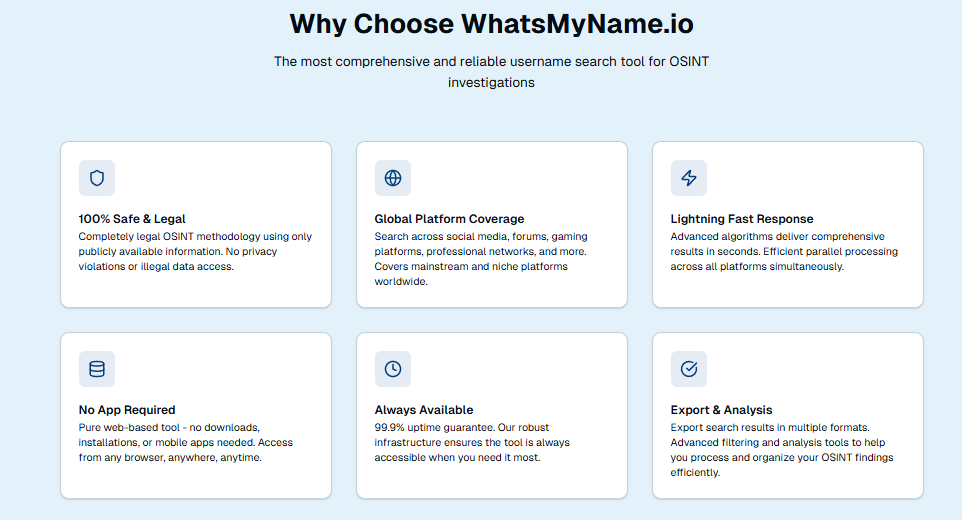Screen dimensions: 962x520
Task: Click the 'Advanced algorithms deliver comprehensive' description
Action: coord(784,251)
